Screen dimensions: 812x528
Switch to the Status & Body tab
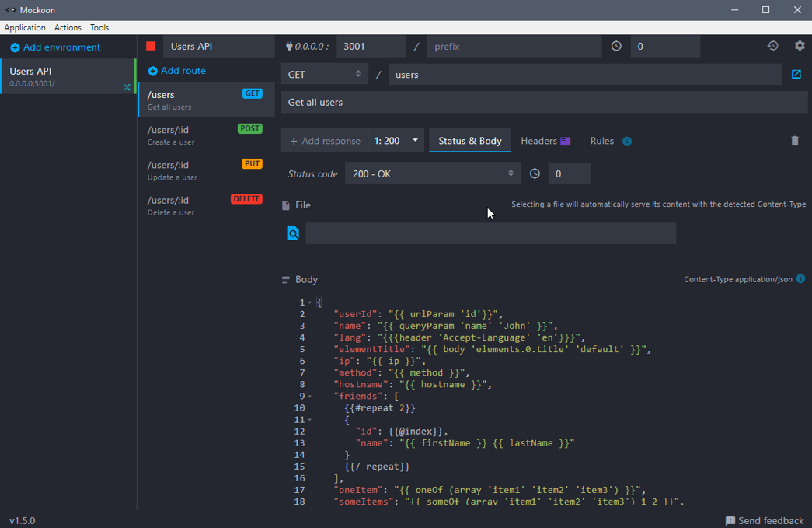tap(469, 141)
